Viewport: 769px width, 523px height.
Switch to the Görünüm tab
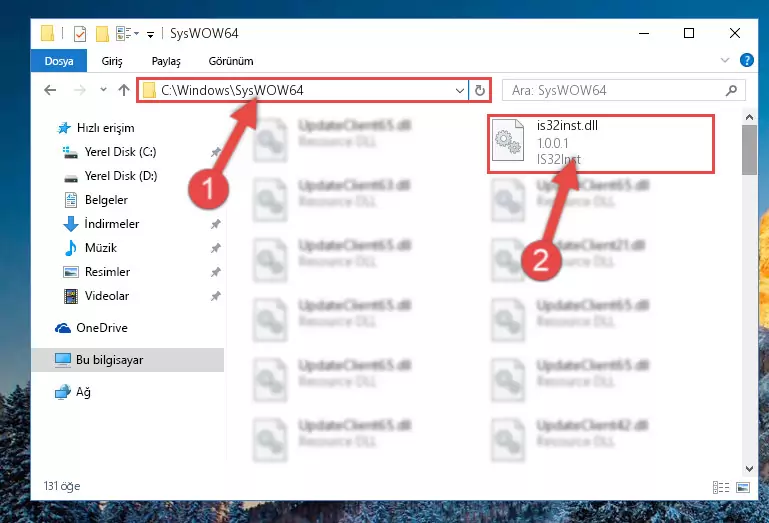tap(231, 61)
